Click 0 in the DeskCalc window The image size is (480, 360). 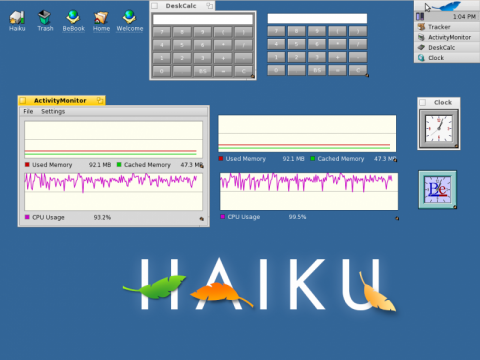point(161,71)
